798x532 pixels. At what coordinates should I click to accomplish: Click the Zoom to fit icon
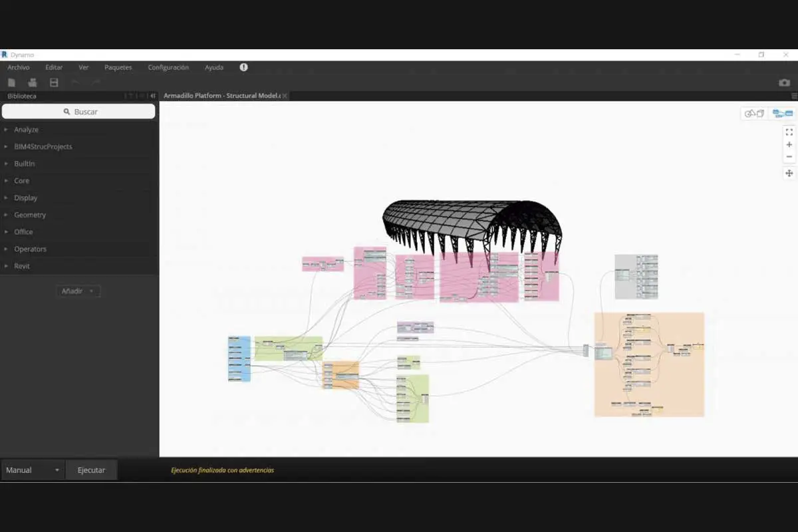pos(789,132)
